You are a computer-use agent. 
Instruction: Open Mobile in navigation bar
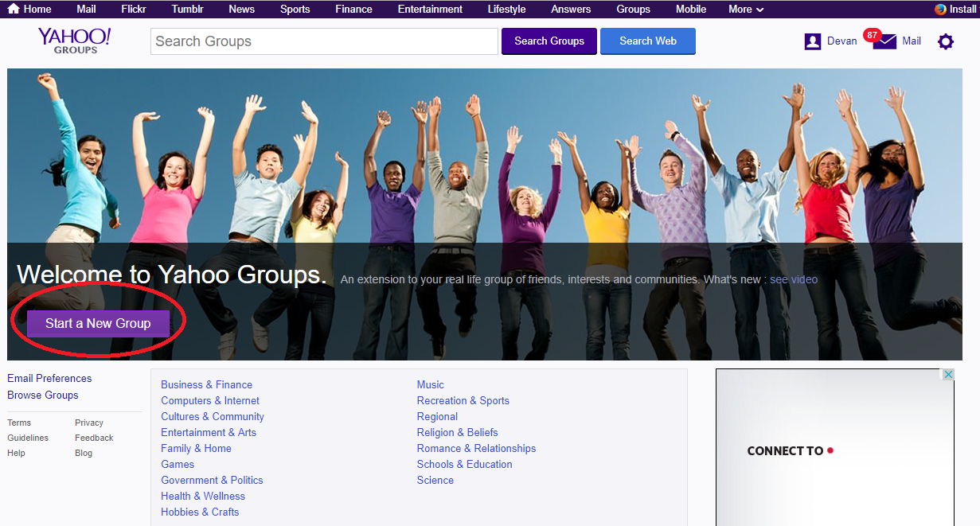click(x=691, y=9)
